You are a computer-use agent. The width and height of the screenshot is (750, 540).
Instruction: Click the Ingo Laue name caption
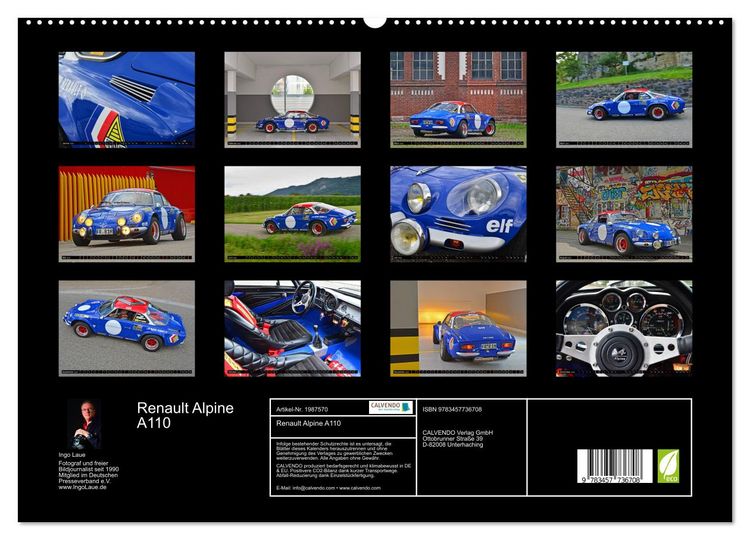[72, 454]
